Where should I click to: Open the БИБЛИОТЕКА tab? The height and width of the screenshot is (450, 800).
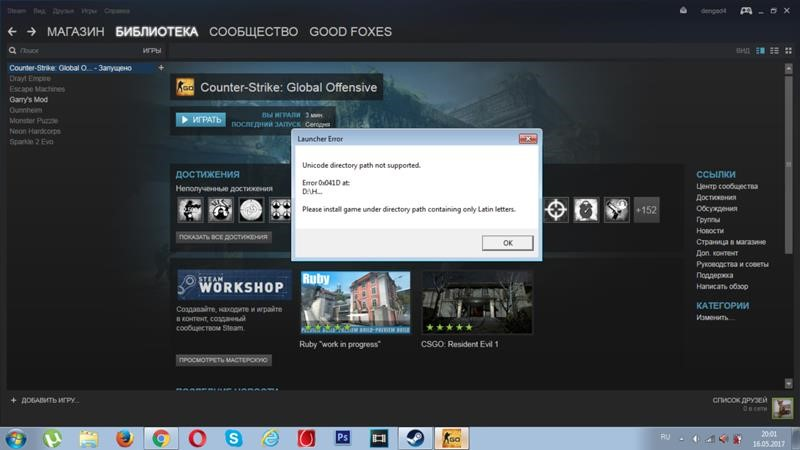tap(157, 32)
